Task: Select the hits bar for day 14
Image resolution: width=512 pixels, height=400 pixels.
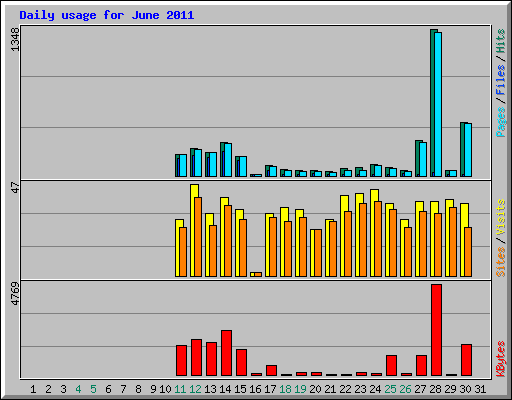Action: pos(224,159)
